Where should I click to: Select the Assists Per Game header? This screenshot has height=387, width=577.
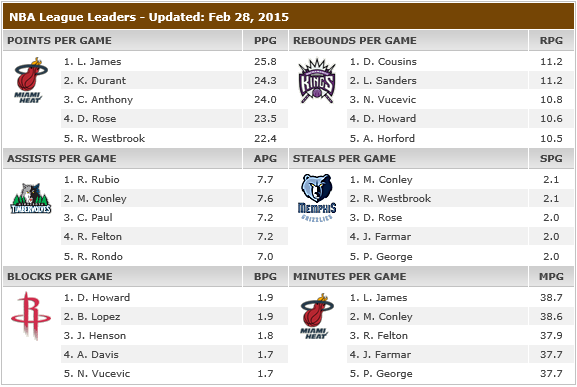tap(61, 159)
